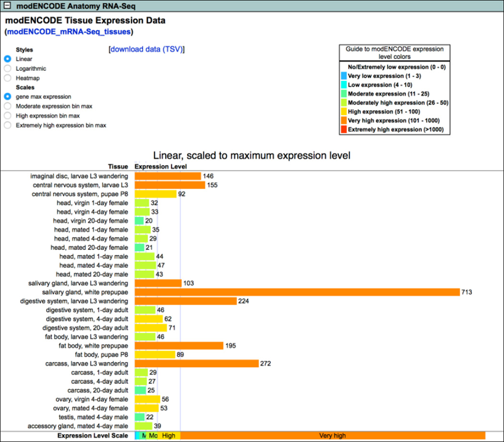Click the salivary gland white prepupae bar
This screenshot has width=504, height=442.
click(x=297, y=292)
